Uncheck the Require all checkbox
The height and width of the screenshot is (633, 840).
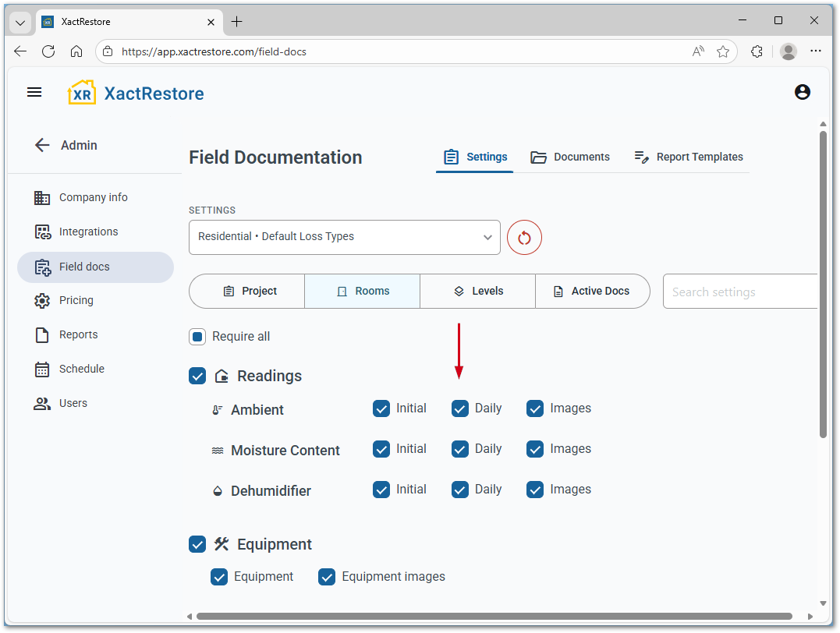click(197, 336)
